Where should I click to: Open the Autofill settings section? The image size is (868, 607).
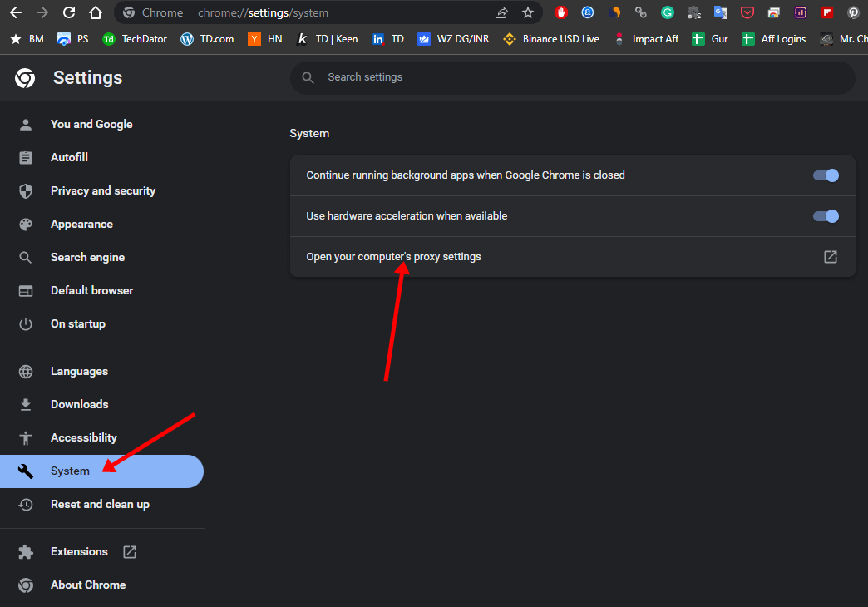(x=102, y=157)
